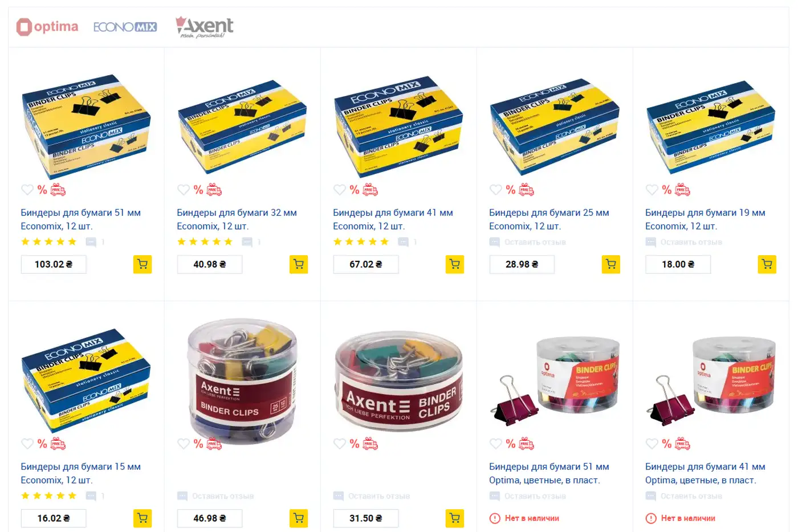The width and height of the screenshot is (798, 532).
Task: Toggle the wishlist heart for the 51 мм Economix binders
Action: point(27,190)
